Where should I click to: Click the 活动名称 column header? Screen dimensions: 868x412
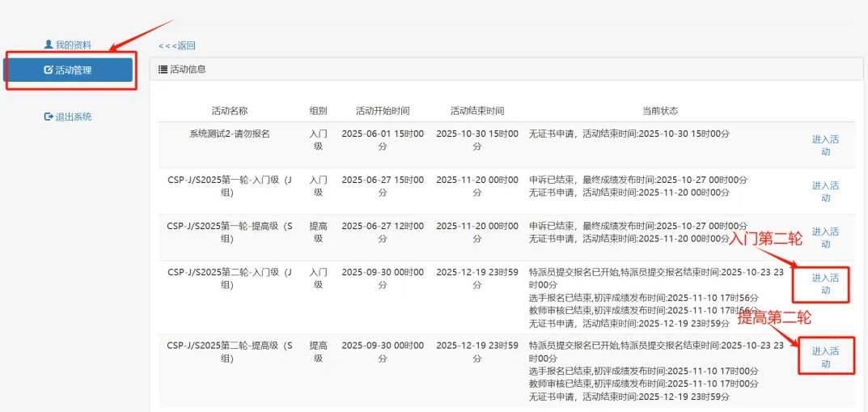tap(229, 111)
